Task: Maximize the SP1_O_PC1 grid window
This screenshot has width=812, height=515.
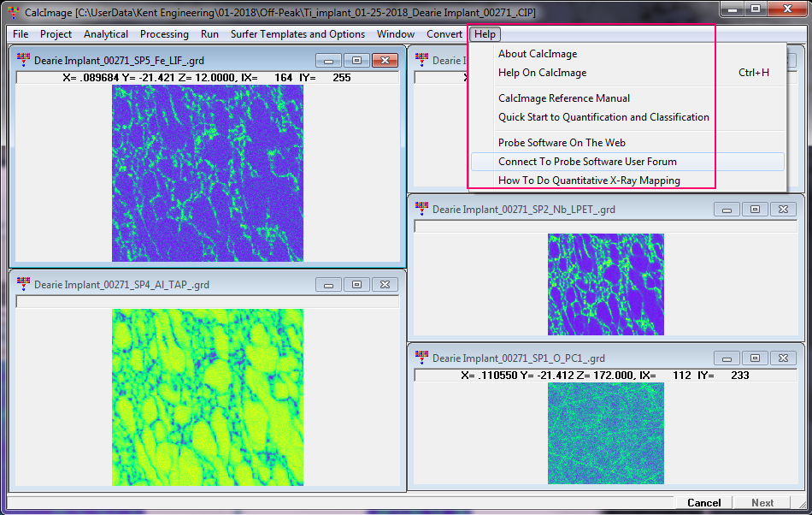Action: [755, 358]
